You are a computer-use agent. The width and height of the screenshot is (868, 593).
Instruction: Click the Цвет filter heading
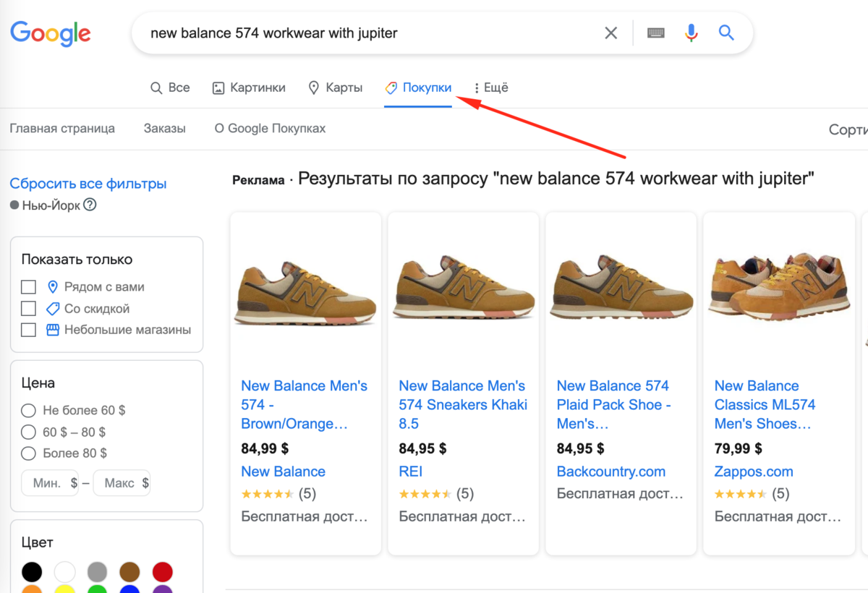pyautogui.click(x=37, y=542)
